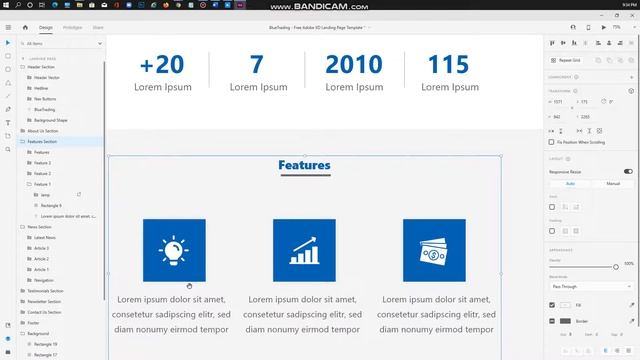Click align center horizontally icon

pyautogui.click(x=609, y=43)
